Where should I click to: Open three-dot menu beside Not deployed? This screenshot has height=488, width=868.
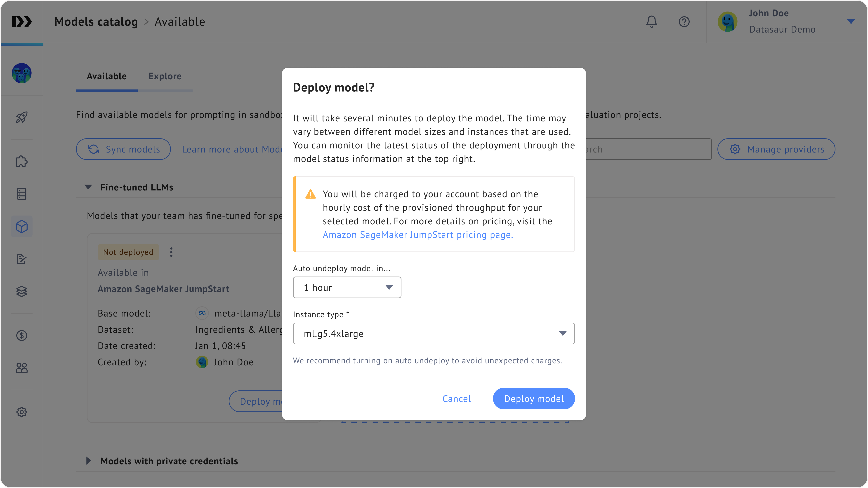171,252
